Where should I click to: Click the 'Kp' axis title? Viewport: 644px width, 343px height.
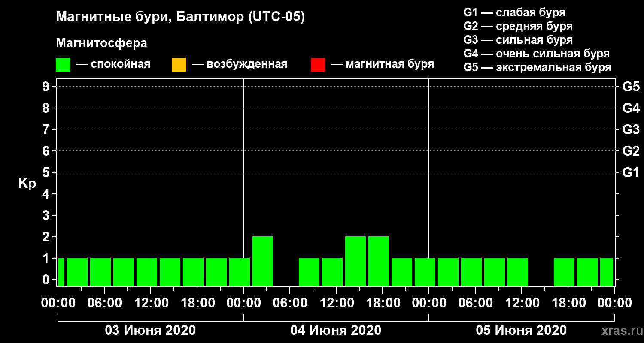click(27, 184)
